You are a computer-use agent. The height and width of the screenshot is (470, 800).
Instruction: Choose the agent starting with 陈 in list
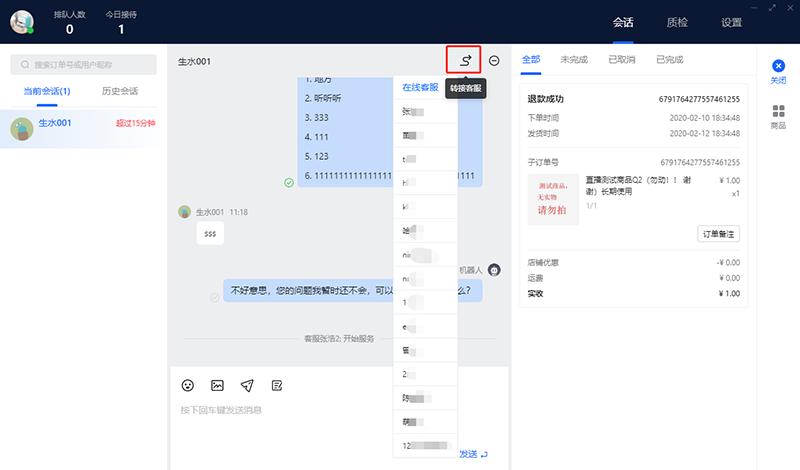pos(408,397)
